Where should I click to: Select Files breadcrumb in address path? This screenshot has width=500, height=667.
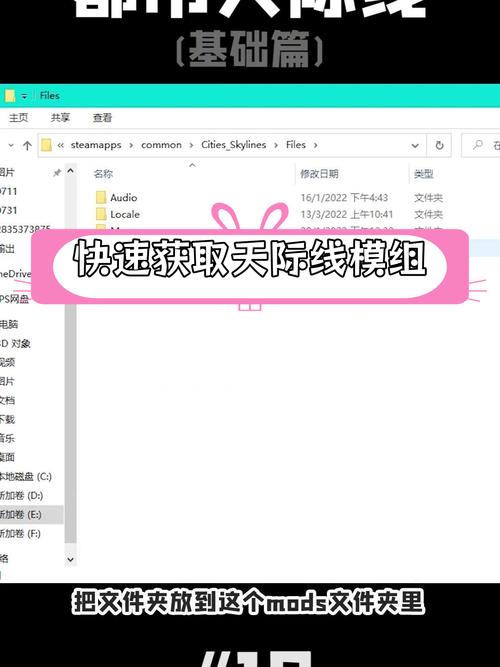[296, 145]
